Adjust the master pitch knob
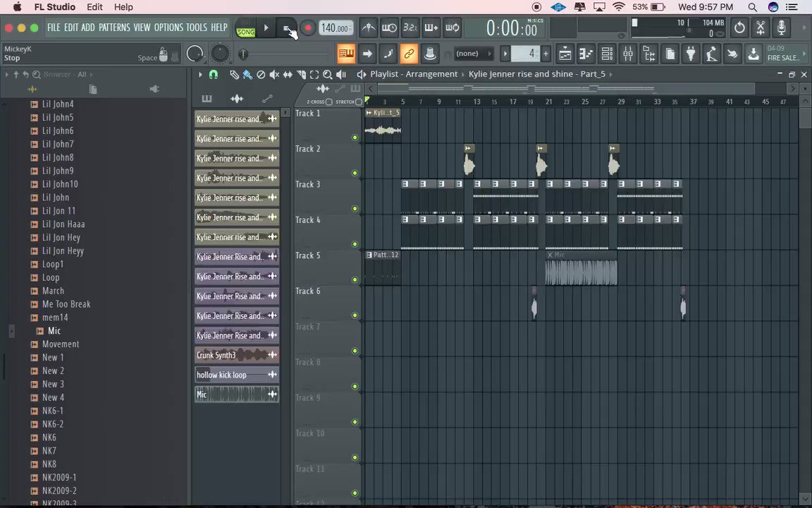 click(220, 54)
